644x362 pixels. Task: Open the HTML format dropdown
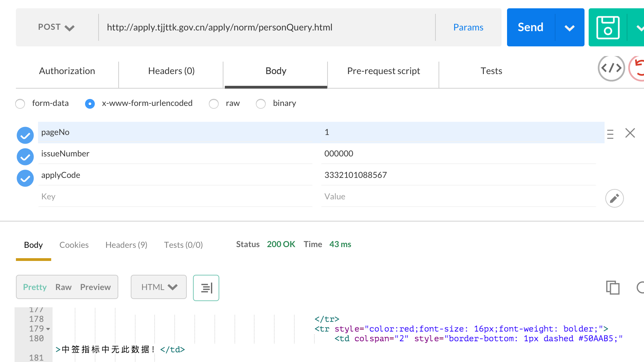pyautogui.click(x=159, y=287)
